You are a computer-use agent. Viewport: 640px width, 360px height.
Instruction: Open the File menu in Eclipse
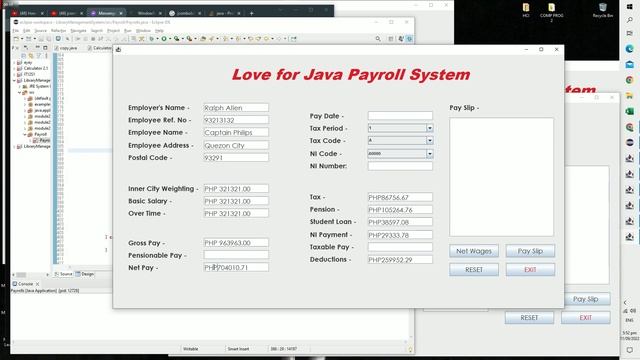point(15,31)
